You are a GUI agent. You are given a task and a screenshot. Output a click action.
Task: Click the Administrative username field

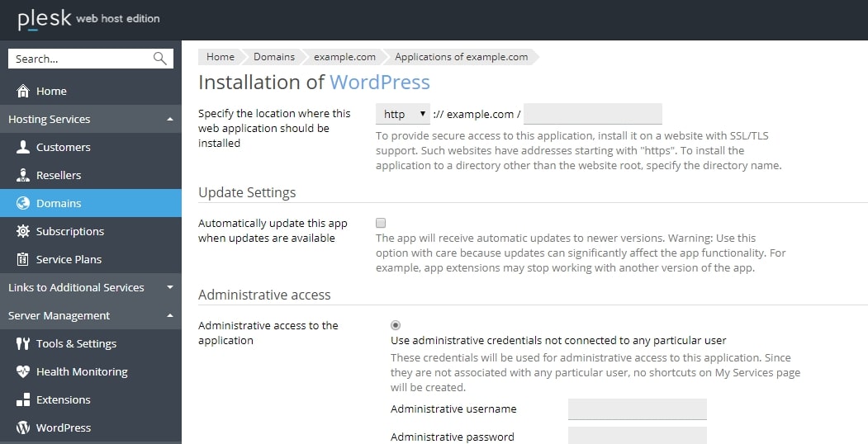(637, 409)
